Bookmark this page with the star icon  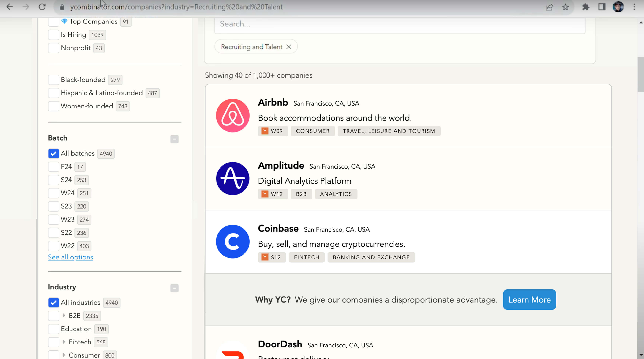point(566,7)
